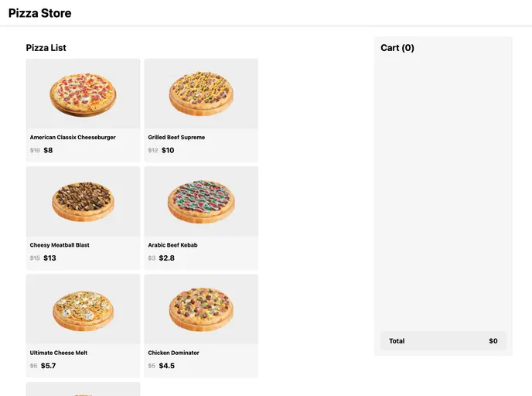Click the American Classix Cheeseburger pizza image

83,94
